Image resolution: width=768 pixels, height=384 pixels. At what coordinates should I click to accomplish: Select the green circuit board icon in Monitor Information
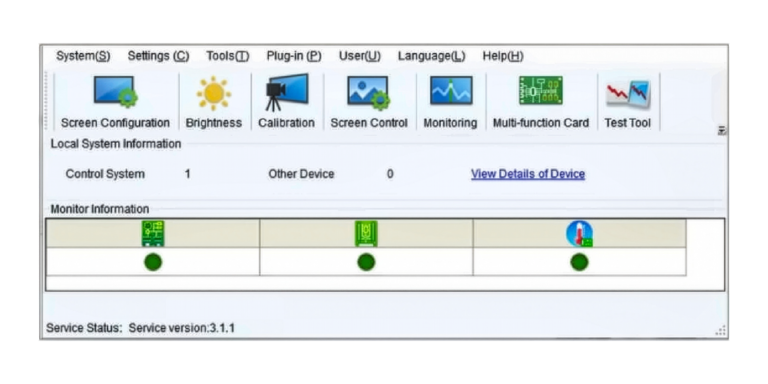[x=153, y=233]
